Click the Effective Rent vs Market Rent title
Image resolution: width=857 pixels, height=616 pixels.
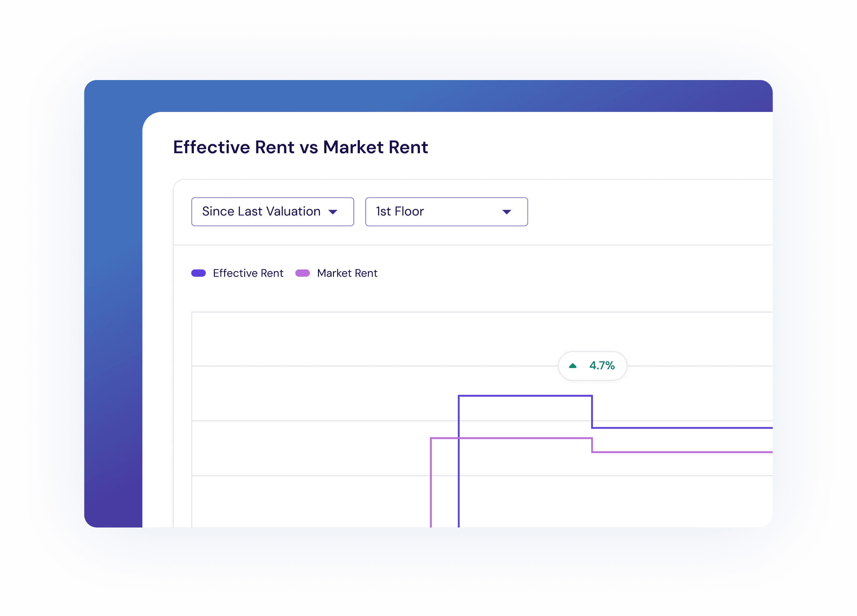pos(300,147)
